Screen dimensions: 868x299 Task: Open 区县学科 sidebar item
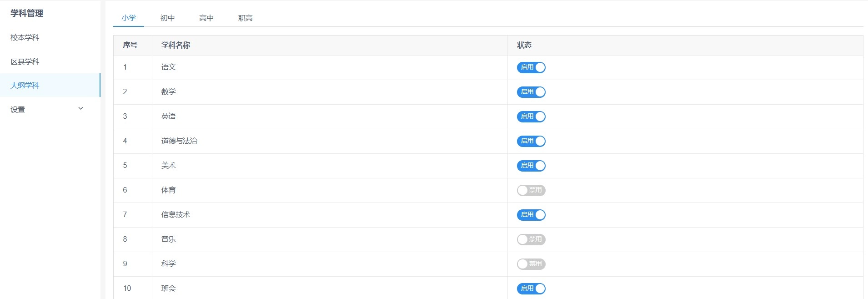25,62
